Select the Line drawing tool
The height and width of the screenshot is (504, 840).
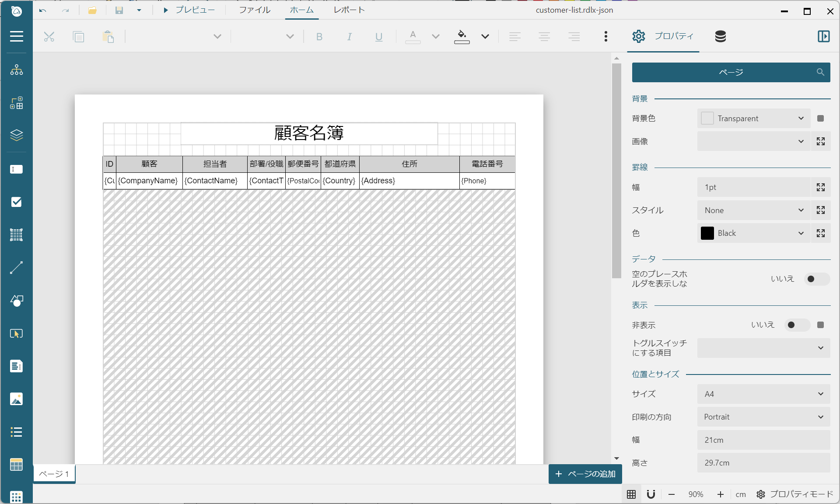point(16,268)
